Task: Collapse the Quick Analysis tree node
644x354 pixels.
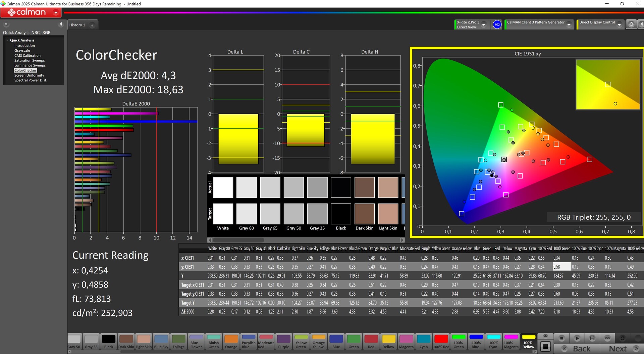Action: pos(7,40)
